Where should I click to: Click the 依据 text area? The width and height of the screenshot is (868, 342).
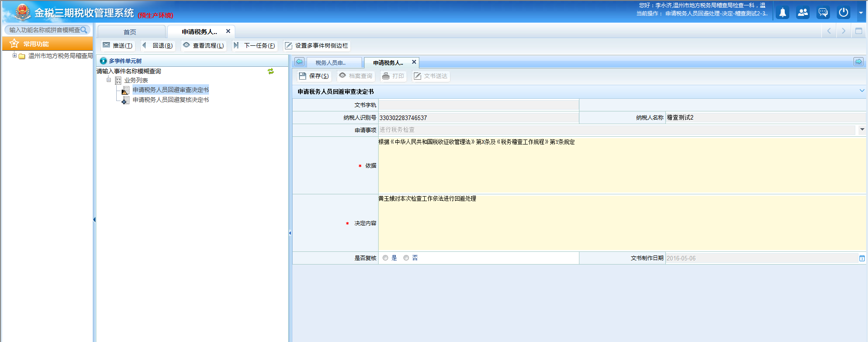622,165
